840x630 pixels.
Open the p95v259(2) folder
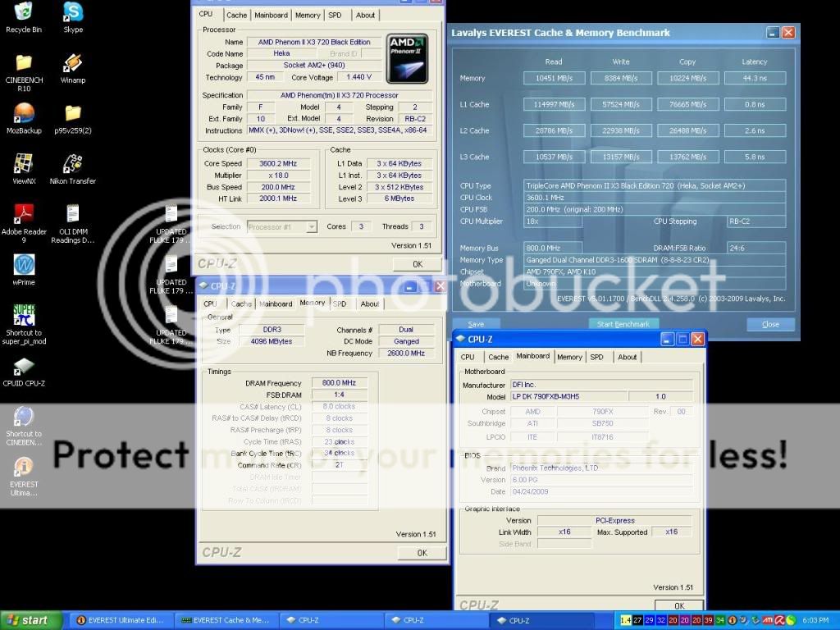pyautogui.click(x=73, y=118)
